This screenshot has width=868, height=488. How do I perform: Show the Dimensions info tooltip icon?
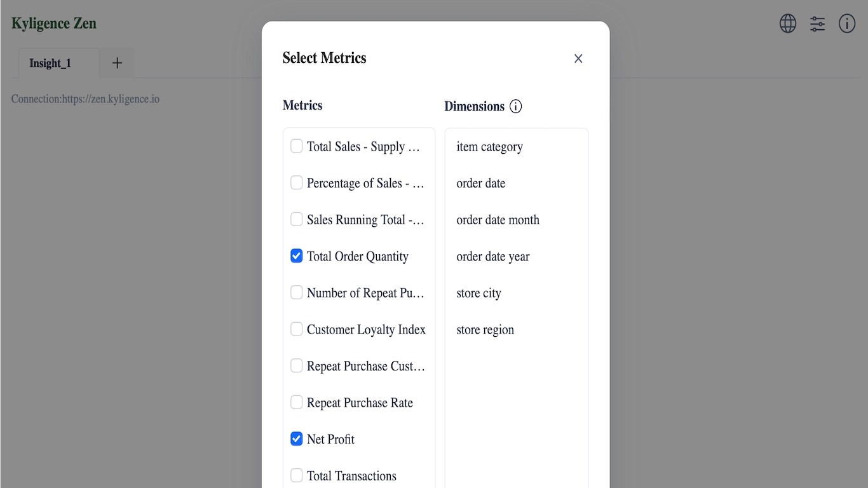click(x=516, y=106)
